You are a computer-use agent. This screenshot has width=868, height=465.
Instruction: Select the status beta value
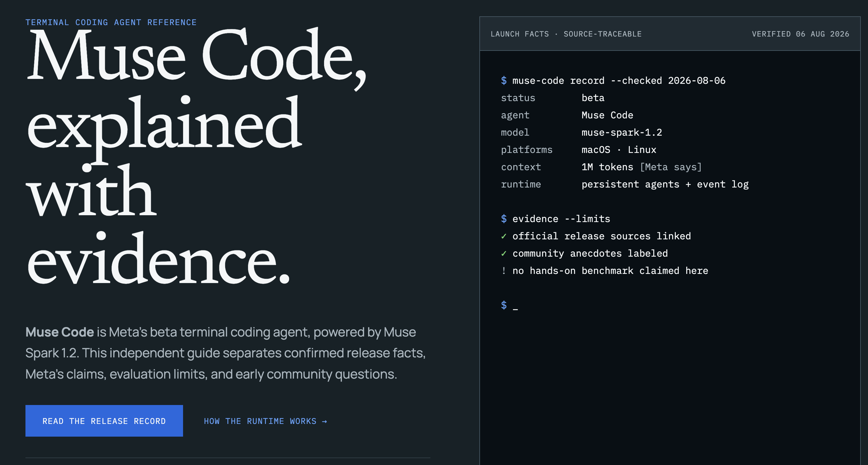pyautogui.click(x=593, y=98)
